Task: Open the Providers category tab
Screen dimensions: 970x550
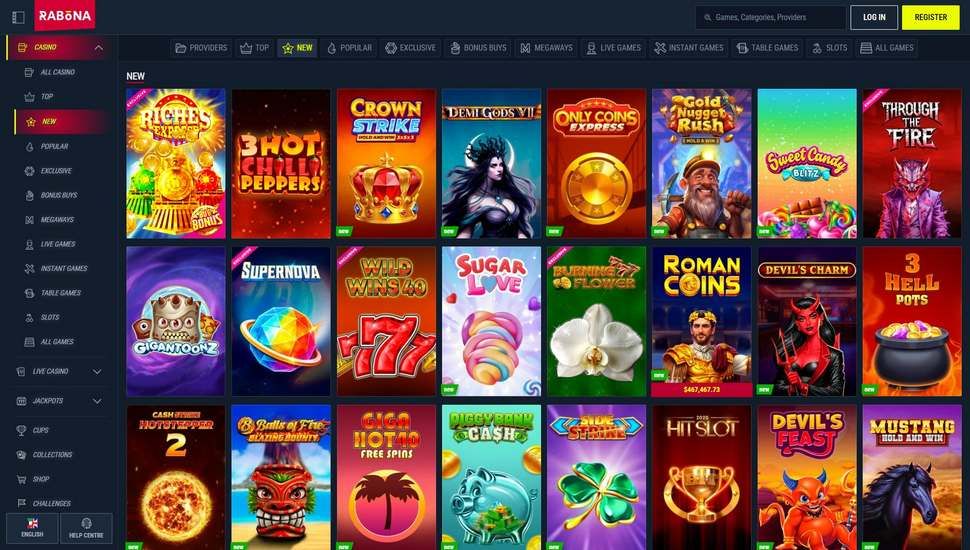Action: tap(201, 48)
